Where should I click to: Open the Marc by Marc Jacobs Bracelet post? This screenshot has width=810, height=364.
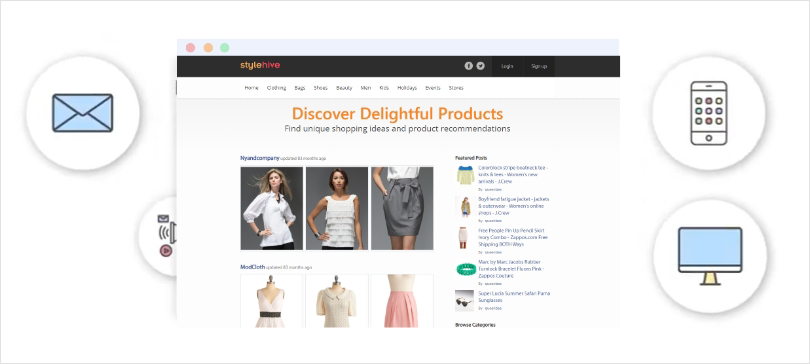click(x=511, y=268)
